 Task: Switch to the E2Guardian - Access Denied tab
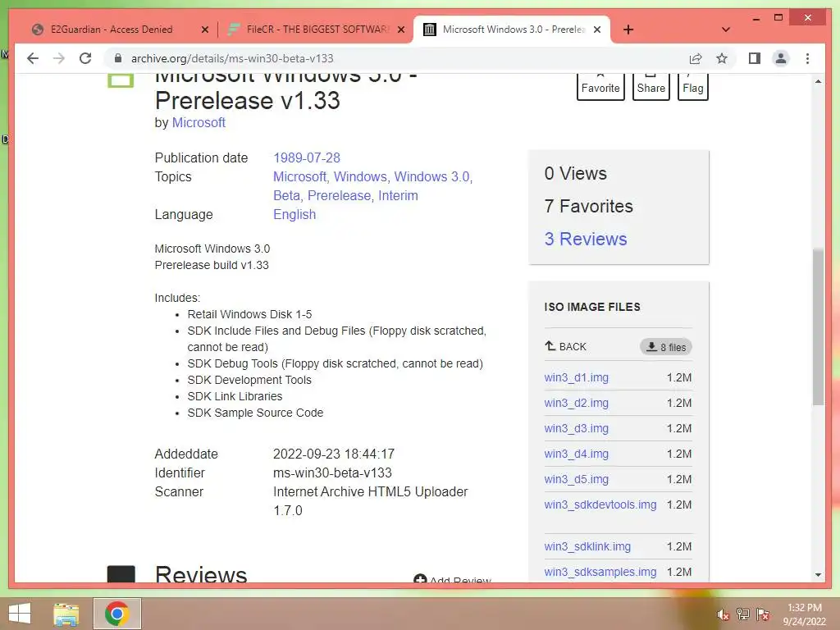point(111,30)
